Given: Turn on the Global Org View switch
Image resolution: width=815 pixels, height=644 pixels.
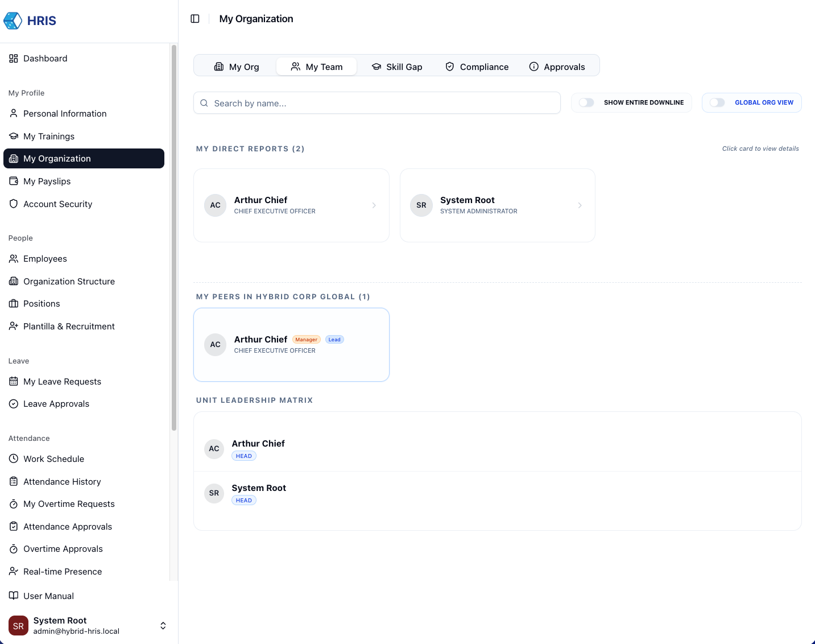Looking at the screenshot, I should click(717, 103).
